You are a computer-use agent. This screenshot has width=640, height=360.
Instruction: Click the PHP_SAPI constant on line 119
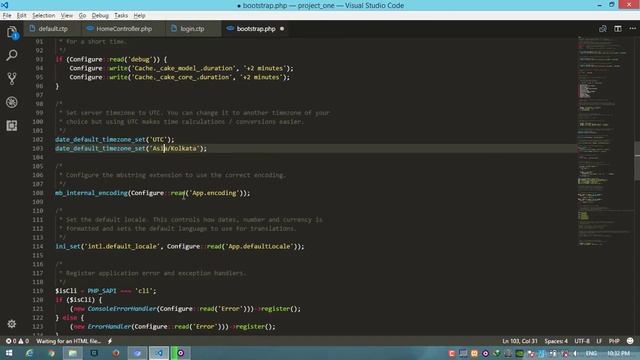(x=102, y=291)
